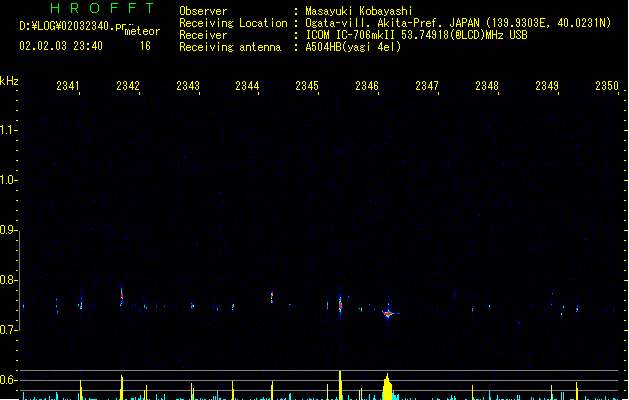This screenshot has height=400, width=629.
Task: Click the HROFFT title text
Action: coord(102,8)
